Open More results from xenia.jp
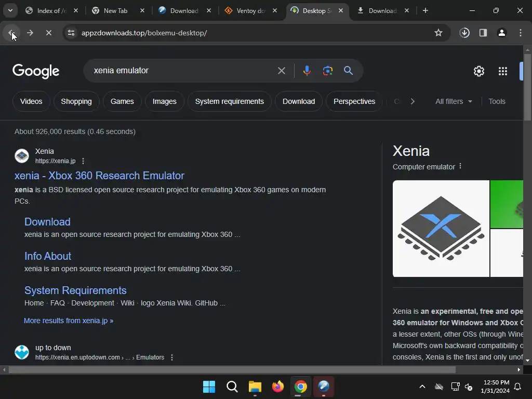 (69, 321)
